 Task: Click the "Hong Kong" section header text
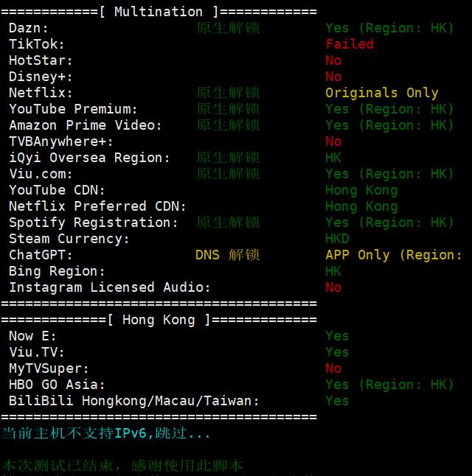pyautogui.click(x=159, y=321)
